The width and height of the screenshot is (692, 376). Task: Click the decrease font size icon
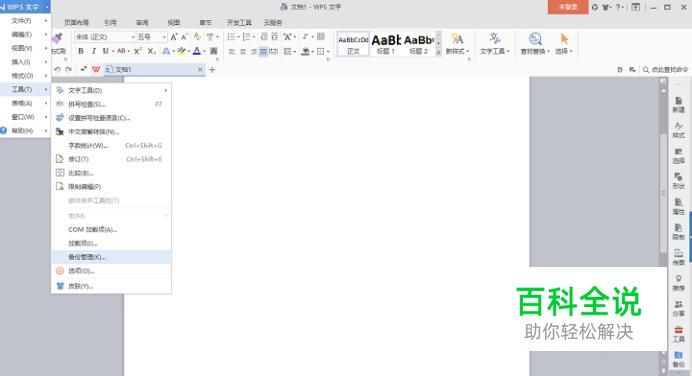[x=184, y=37]
